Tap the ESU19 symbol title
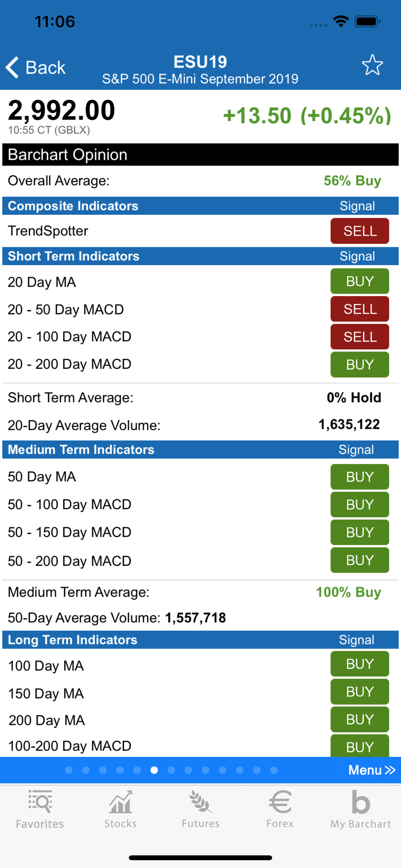401x868 pixels. [200, 62]
